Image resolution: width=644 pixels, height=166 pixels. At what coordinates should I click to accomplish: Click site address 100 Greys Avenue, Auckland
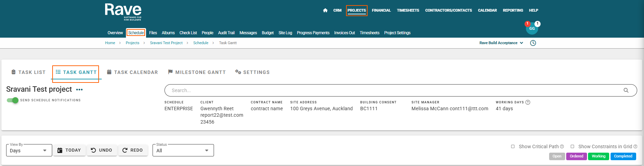point(321,108)
